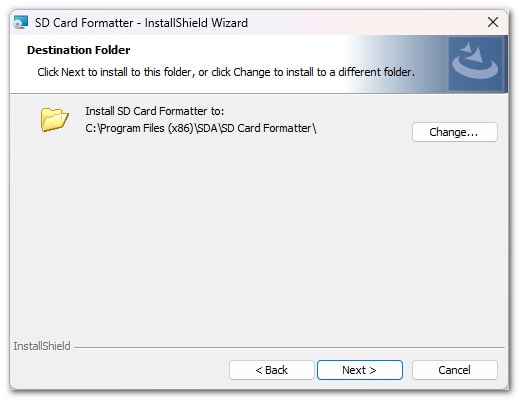Click the window title SD Card Formatter - InstallShield Wizard
The image size is (519, 400).
(x=141, y=23)
